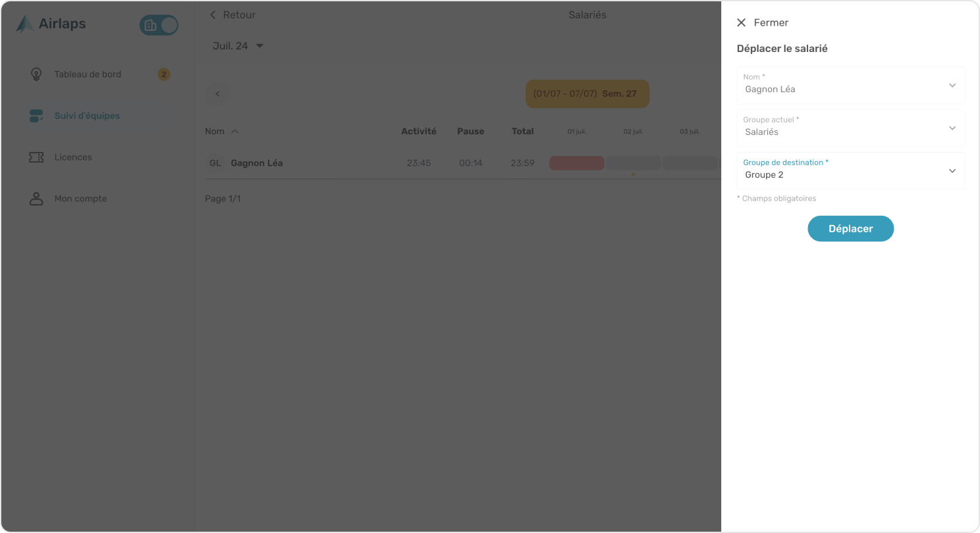Click the Total column header

click(523, 132)
